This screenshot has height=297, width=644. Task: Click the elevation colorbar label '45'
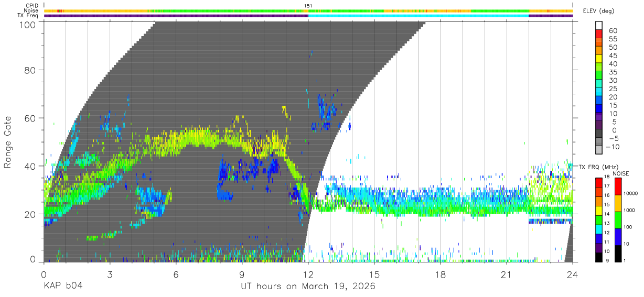[x=613, y=56]
